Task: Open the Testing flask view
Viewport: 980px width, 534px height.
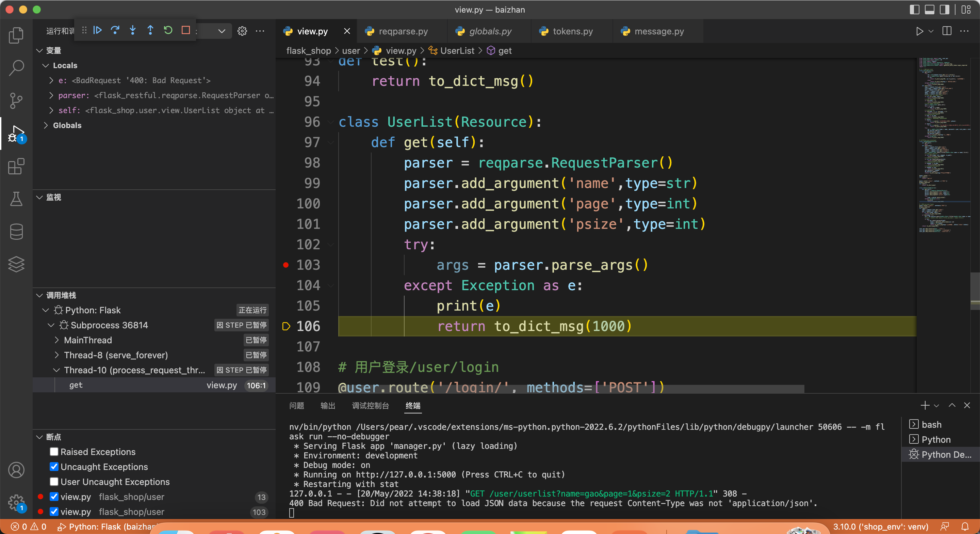Action: (16, 199)
